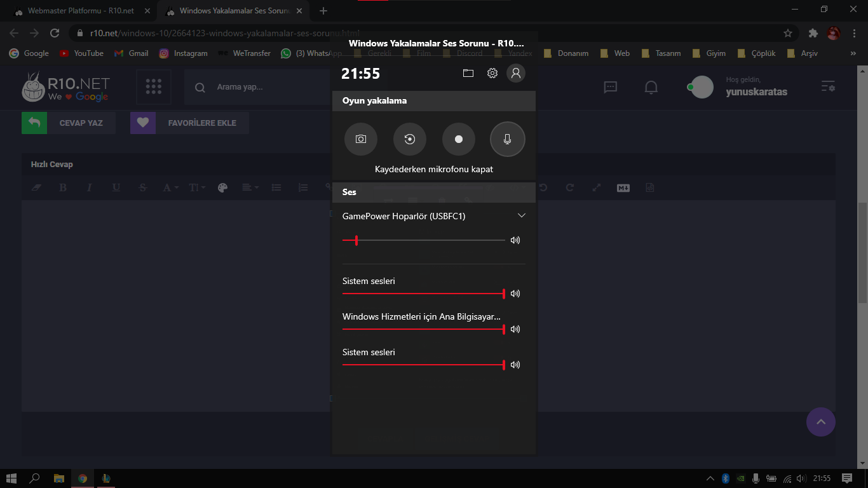Viewport: 868px width, 488px height.
Task: Insert a bulleted list in the editor
Action: (x=276, y=187)
